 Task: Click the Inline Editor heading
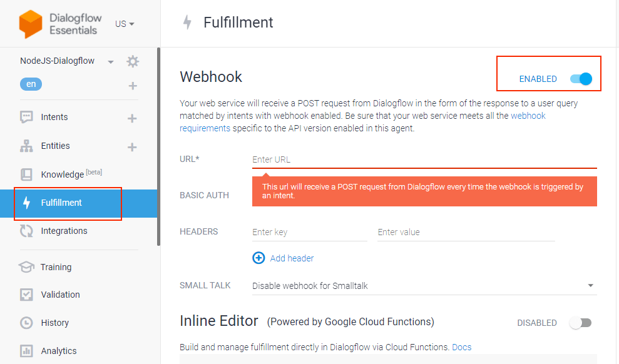click(x=219, y=321)
